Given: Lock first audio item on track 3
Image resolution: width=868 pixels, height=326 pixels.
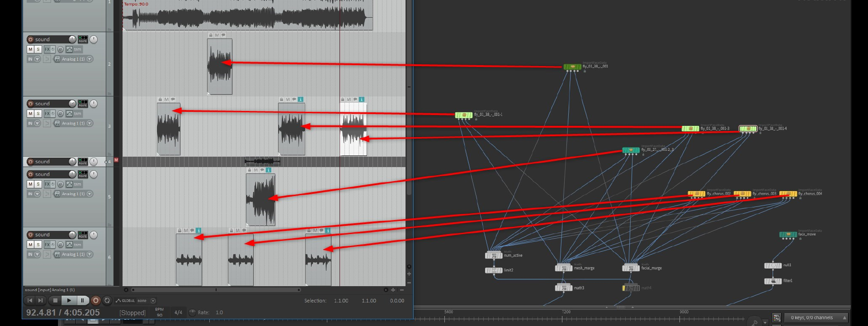Looking at the screenshot, I should 160,99.
